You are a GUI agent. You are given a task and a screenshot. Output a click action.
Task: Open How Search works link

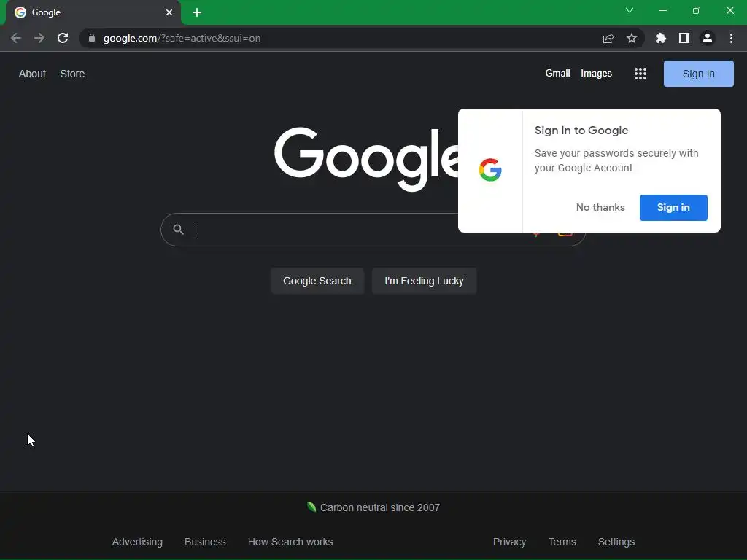point(290,542)
